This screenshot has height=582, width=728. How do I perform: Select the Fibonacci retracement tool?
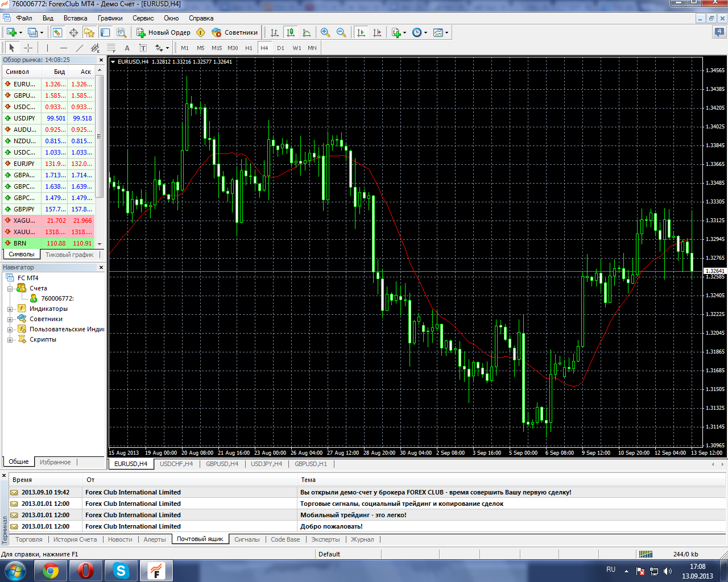pyautogui.click(x=111, y=48)
